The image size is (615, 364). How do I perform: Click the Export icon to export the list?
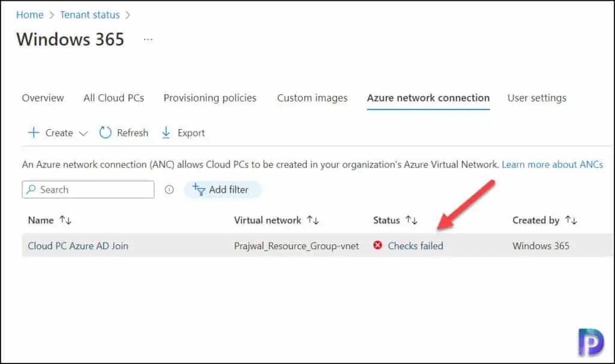[165, 133]
